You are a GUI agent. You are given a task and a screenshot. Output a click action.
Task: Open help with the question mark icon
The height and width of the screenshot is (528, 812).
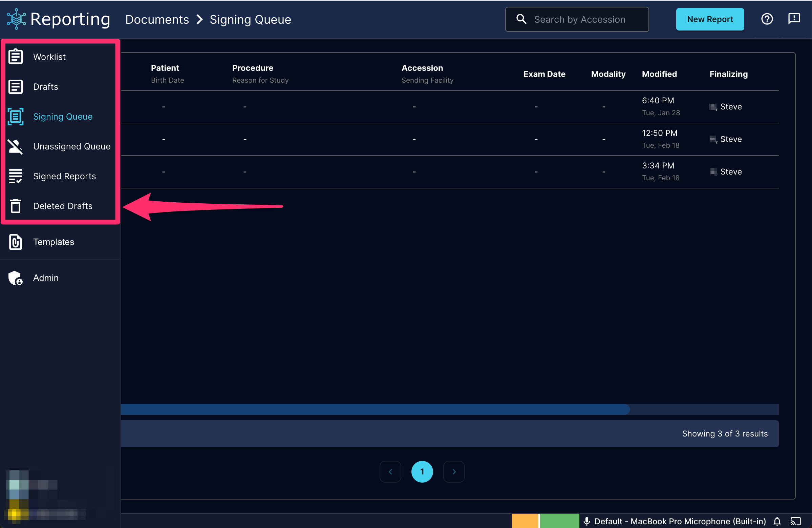click(x=767, y=19)
